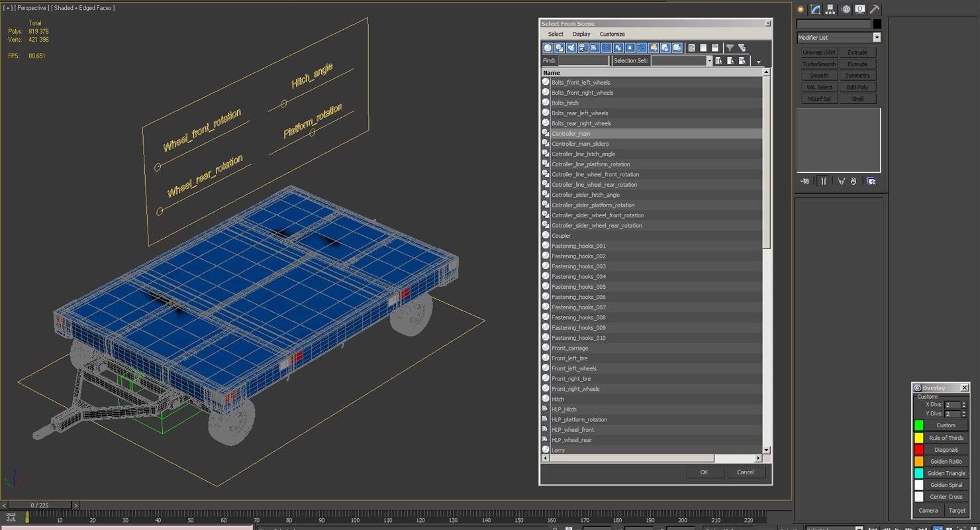980x530 pixels.
Task: Open Selection Set dropdown arrow
Action: 709,61
